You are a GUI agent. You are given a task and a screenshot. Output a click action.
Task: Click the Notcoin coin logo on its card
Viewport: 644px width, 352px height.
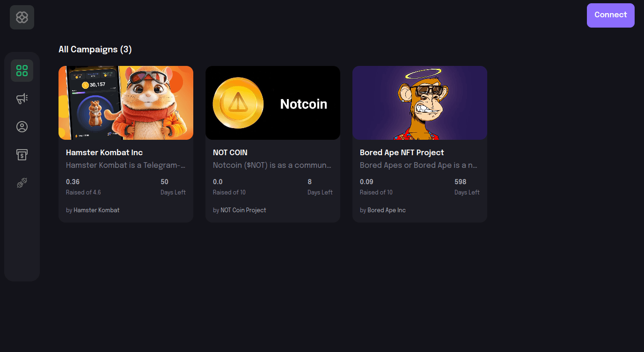tap(238, 103)
